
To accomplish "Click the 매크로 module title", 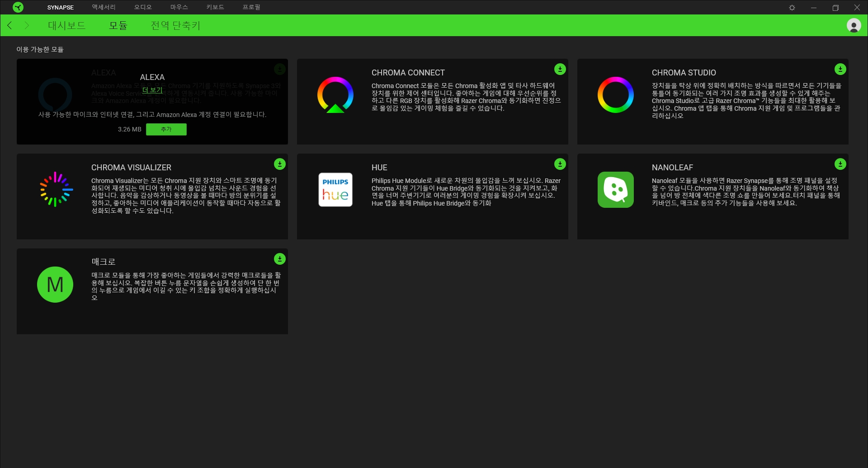I will click(104, 262).
